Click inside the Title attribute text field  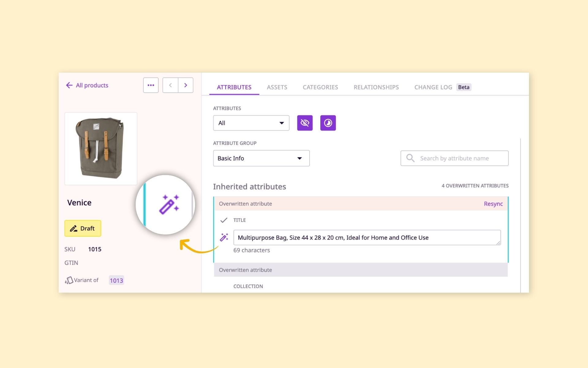click(367, 237)
